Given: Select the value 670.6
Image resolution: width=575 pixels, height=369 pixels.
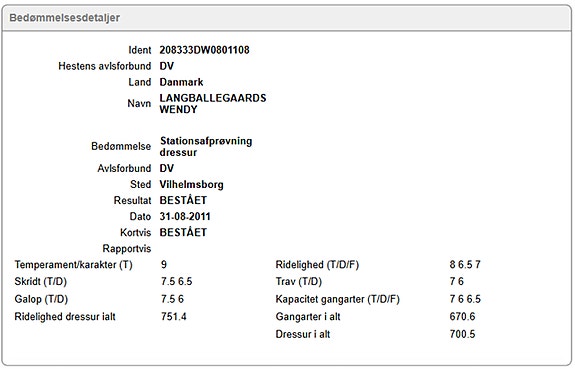Looking at the screenshot, I should tap(462, 316).
